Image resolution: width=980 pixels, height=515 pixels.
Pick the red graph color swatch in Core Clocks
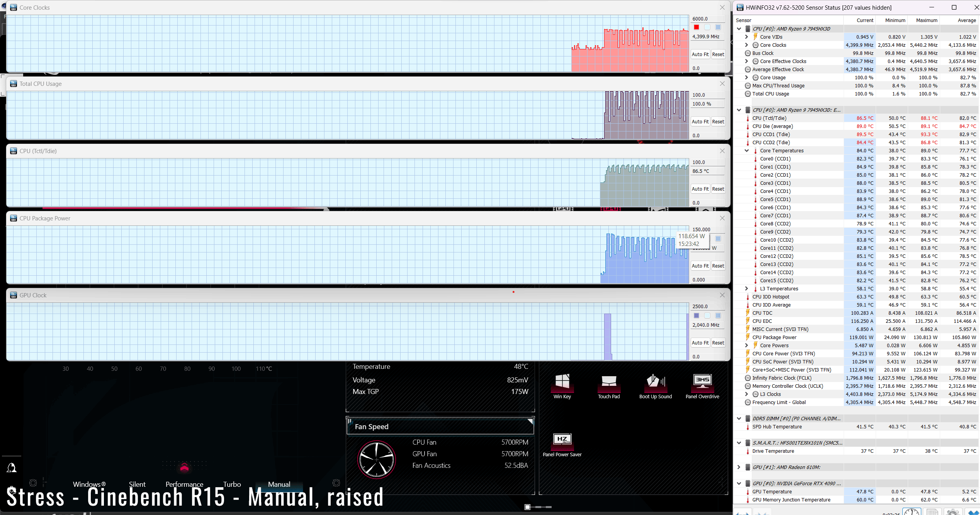click(x=696, y=27)
